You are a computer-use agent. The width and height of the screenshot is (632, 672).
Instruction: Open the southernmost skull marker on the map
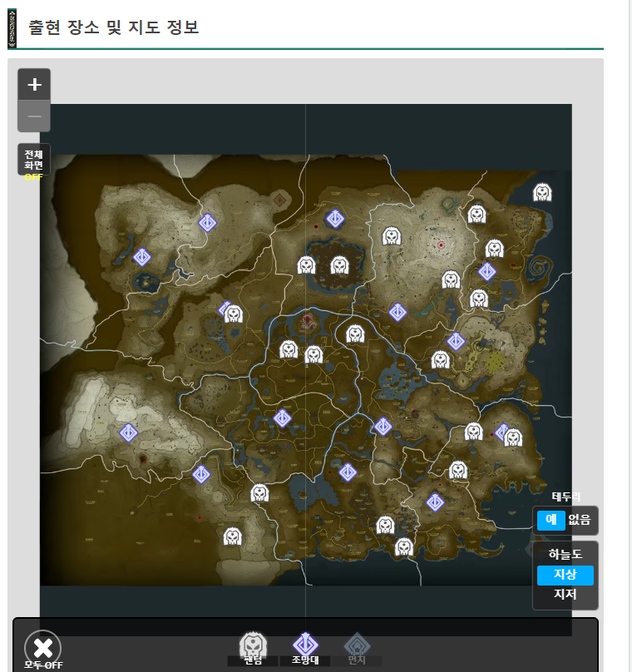pyautogui.click(x=403, y=547)
